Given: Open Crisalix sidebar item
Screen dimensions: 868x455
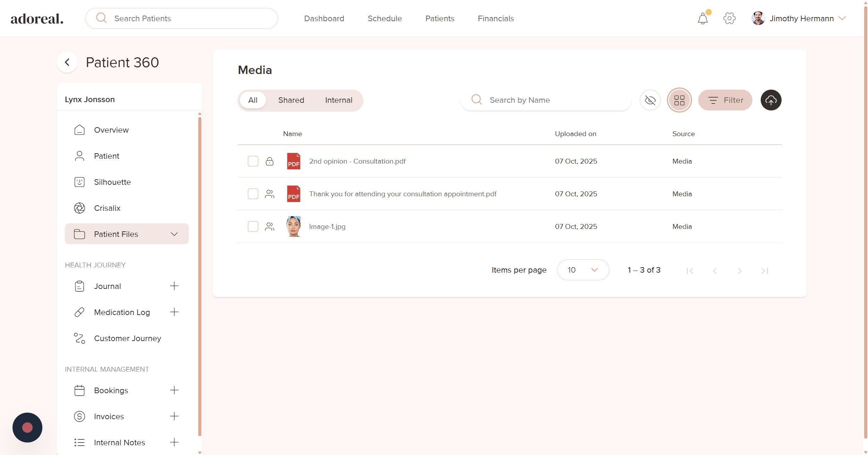Looking at the screenshot, I should click(x=107, y=208).
